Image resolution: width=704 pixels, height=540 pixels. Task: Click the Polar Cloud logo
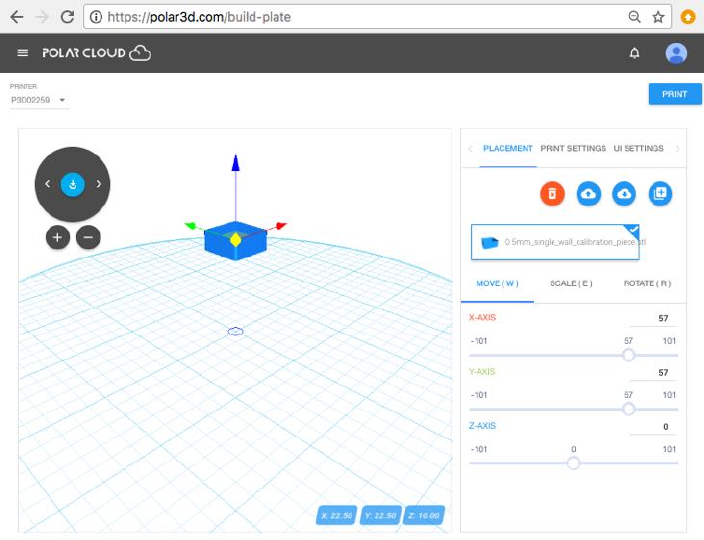click(x=97, y=53)
